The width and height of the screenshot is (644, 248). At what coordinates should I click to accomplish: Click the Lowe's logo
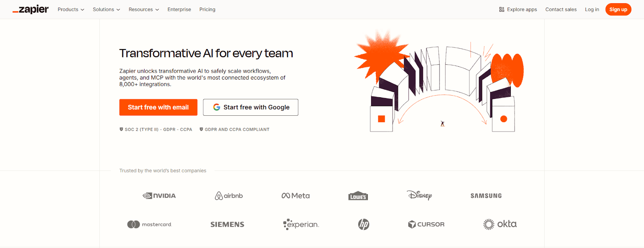tap(358, 196)
